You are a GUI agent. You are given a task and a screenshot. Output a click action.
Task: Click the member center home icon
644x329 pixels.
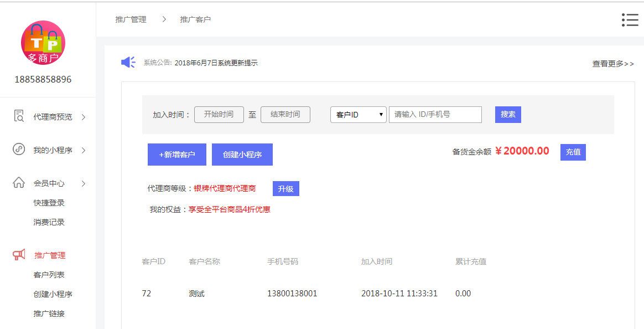tap(19, 183)
